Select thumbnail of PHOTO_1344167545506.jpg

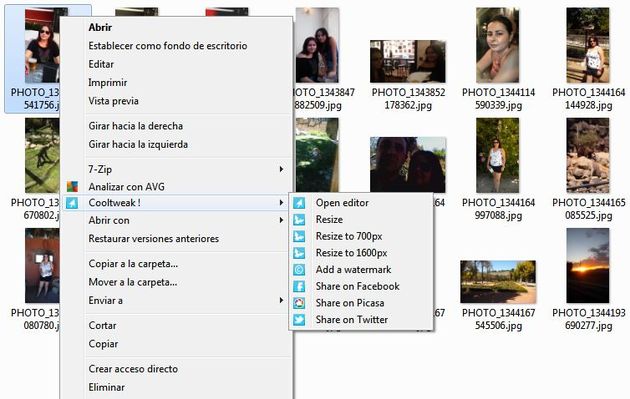point(498,282)
